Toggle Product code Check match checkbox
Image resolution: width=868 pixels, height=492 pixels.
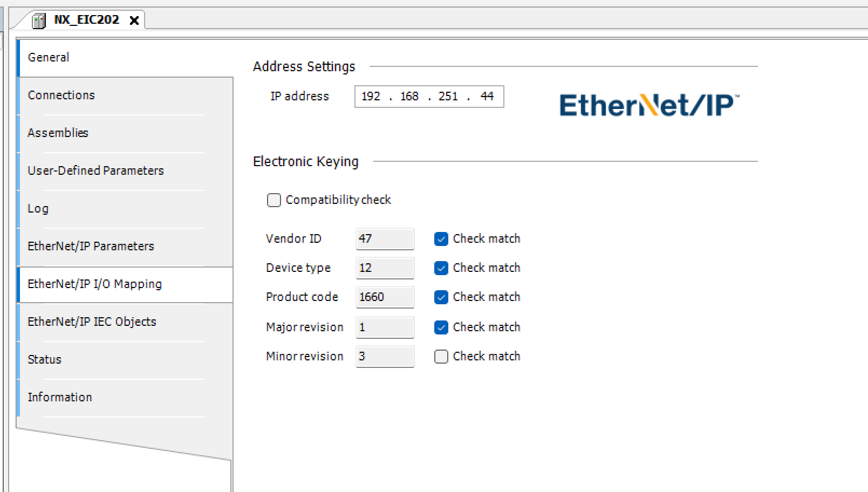coord(441,297)
